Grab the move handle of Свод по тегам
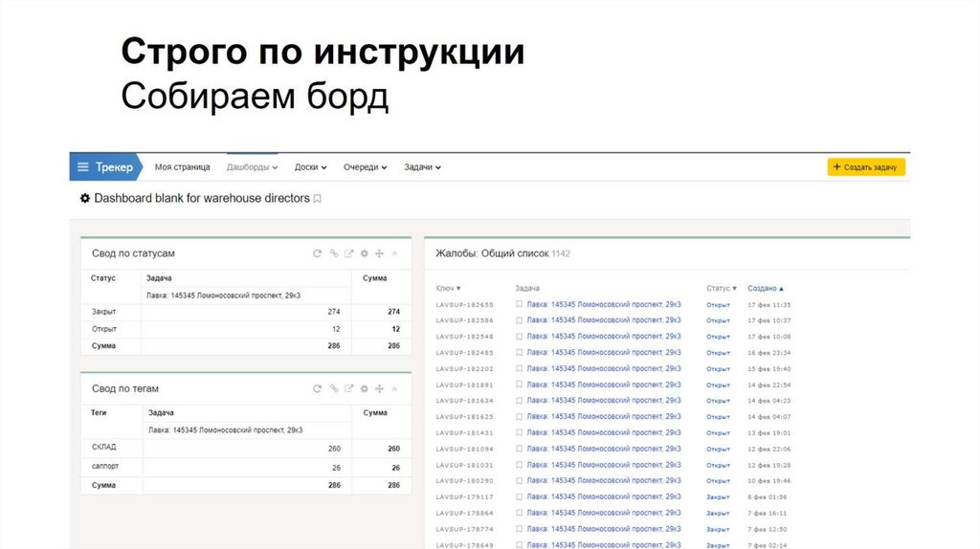The height and width of the screenshot is (549, 980). pos(379,388)
